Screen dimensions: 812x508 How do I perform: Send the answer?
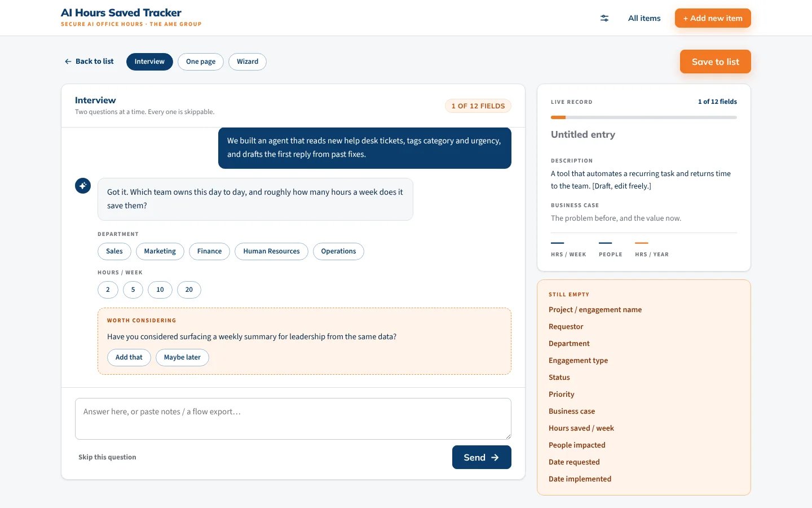482,457
